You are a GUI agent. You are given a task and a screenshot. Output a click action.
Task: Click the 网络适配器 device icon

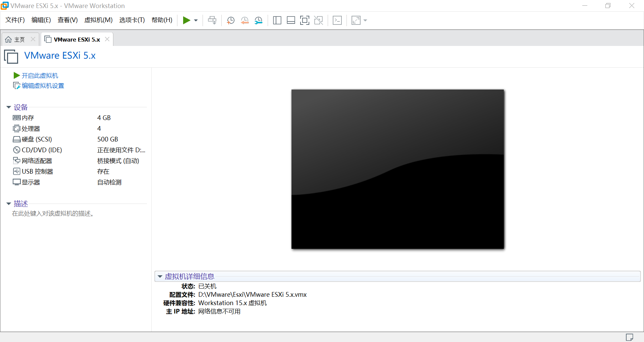point(17,161)
